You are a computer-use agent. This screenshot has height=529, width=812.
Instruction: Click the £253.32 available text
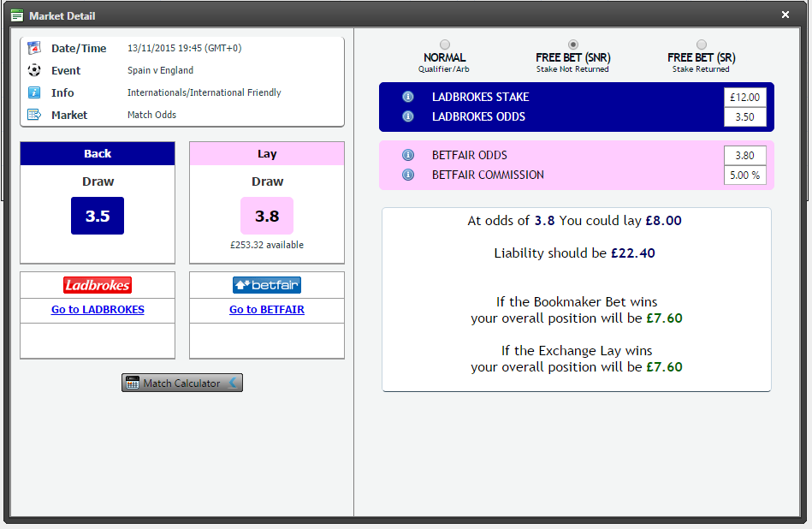pos(267,245)
